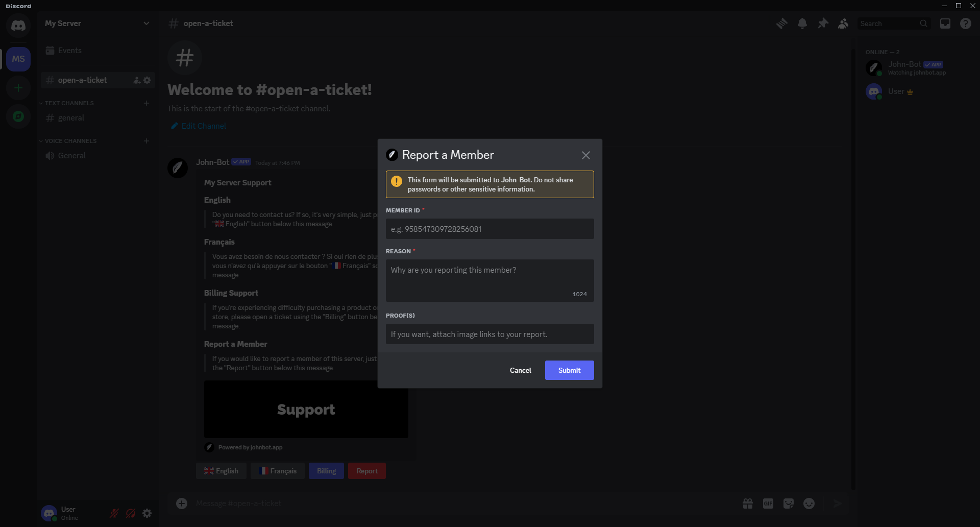
Task: Toggle headphone deafen in user panel
Action: coord(131,513)
